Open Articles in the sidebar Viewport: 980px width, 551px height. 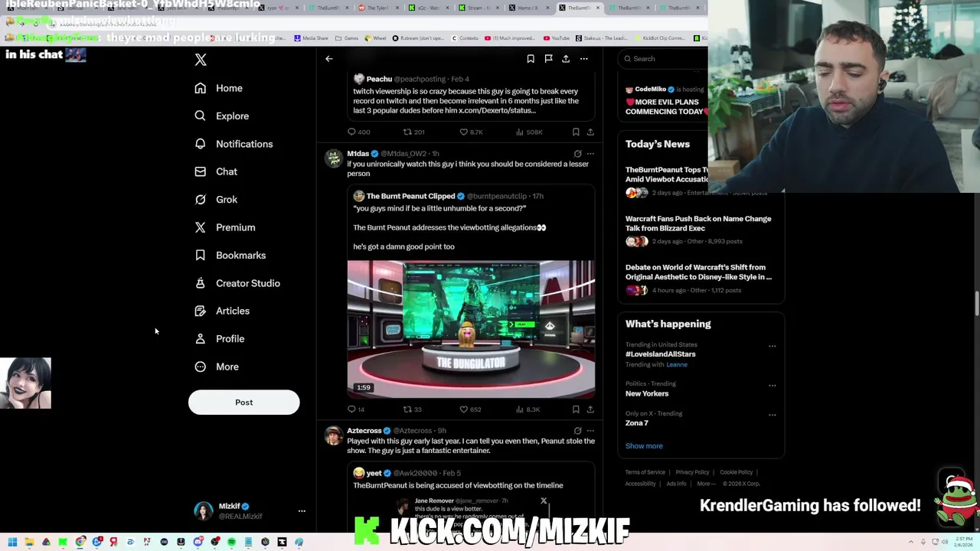coord(222,311)
